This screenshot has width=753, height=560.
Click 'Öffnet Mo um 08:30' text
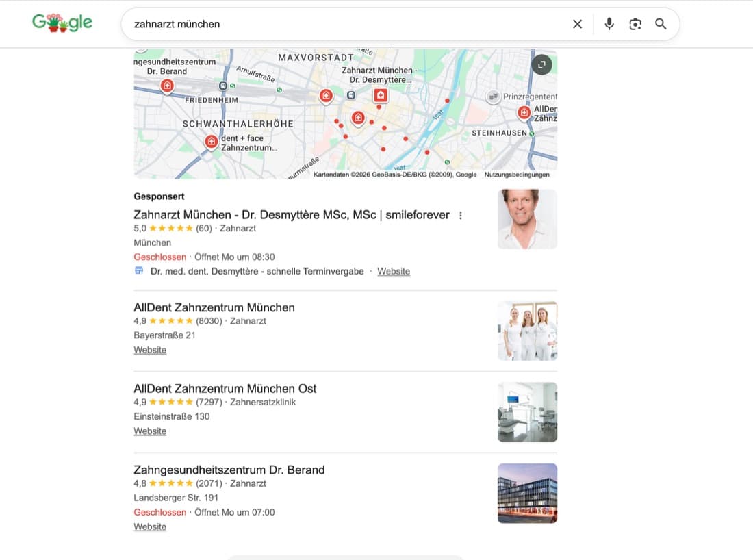(234, 257)
